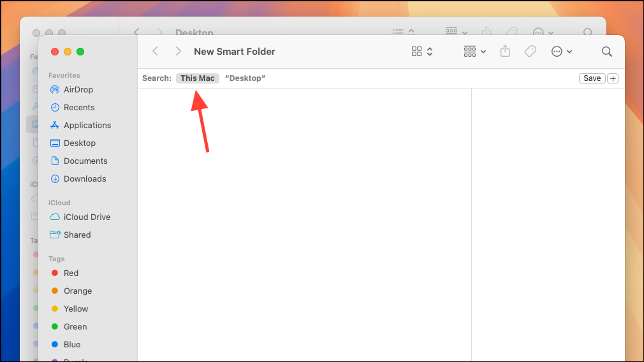Click the forward arrow in background Desktop window
The width and height of the screenshot is (644, 362).
[160, 32]
